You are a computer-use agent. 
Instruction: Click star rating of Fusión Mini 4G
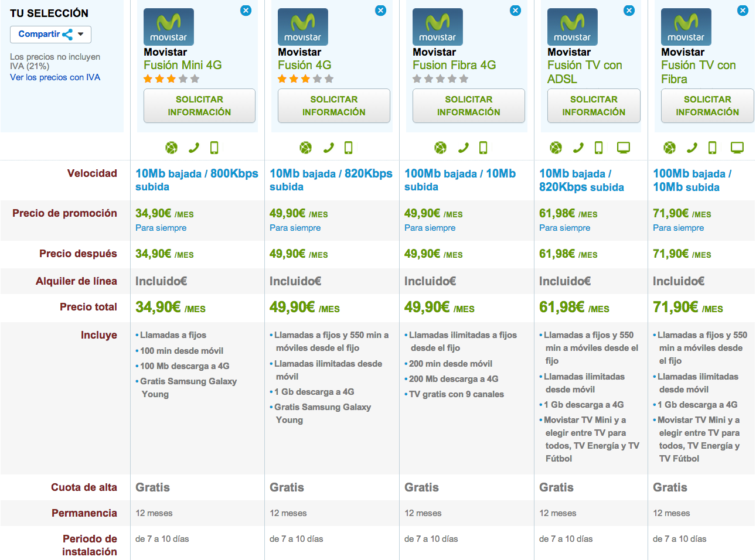tap(172, 78)
